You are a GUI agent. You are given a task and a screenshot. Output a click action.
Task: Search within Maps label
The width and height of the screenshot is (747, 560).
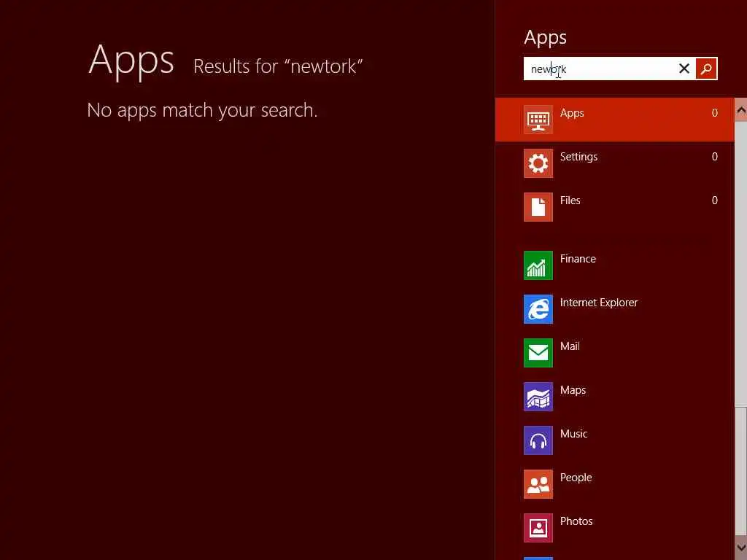pos(573,391)
